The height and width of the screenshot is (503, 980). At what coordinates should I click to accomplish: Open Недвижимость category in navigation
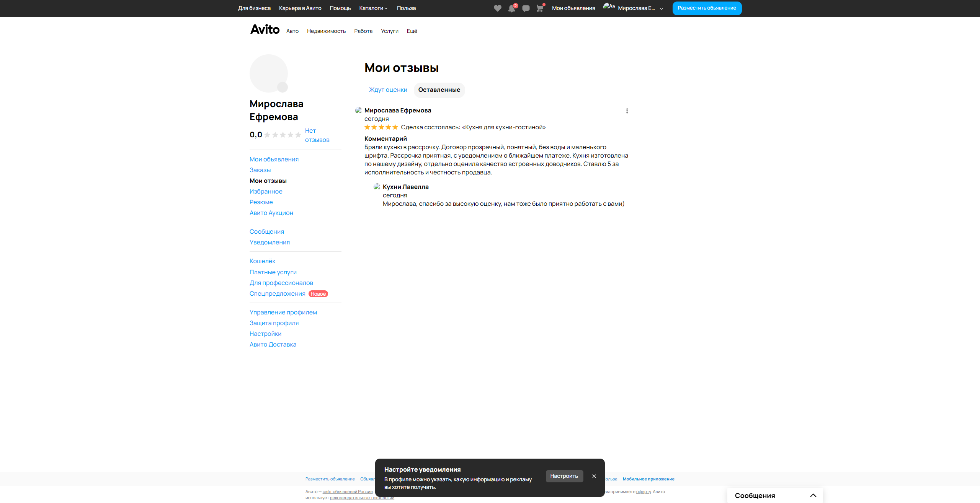326,31
